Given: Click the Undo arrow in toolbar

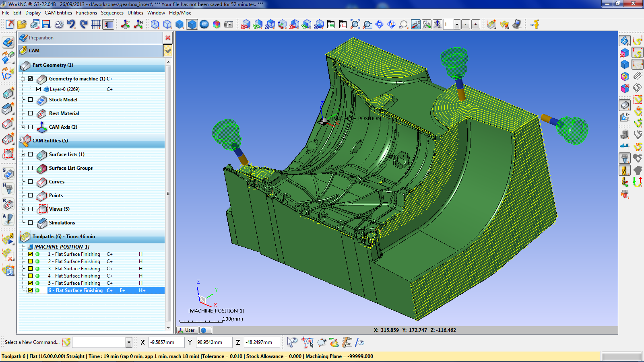Looking at the screenshot, I should (x=71, y=25).
